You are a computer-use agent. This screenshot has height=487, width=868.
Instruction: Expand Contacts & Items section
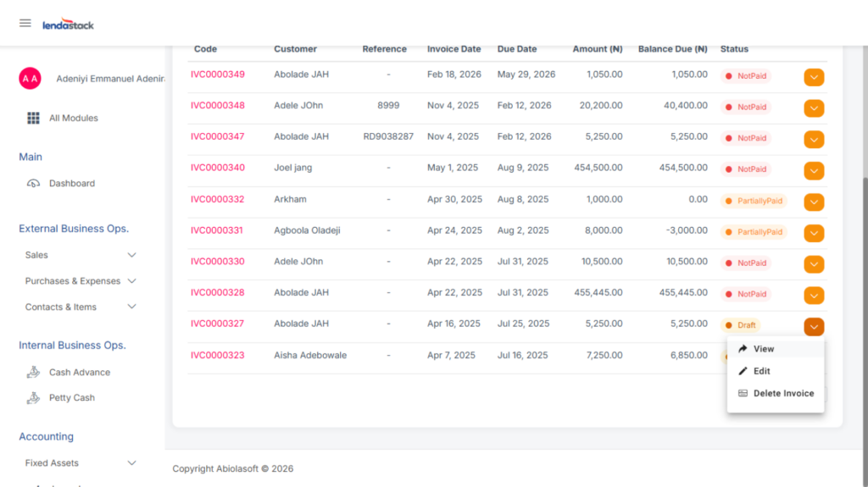click(x=131, y=307)
